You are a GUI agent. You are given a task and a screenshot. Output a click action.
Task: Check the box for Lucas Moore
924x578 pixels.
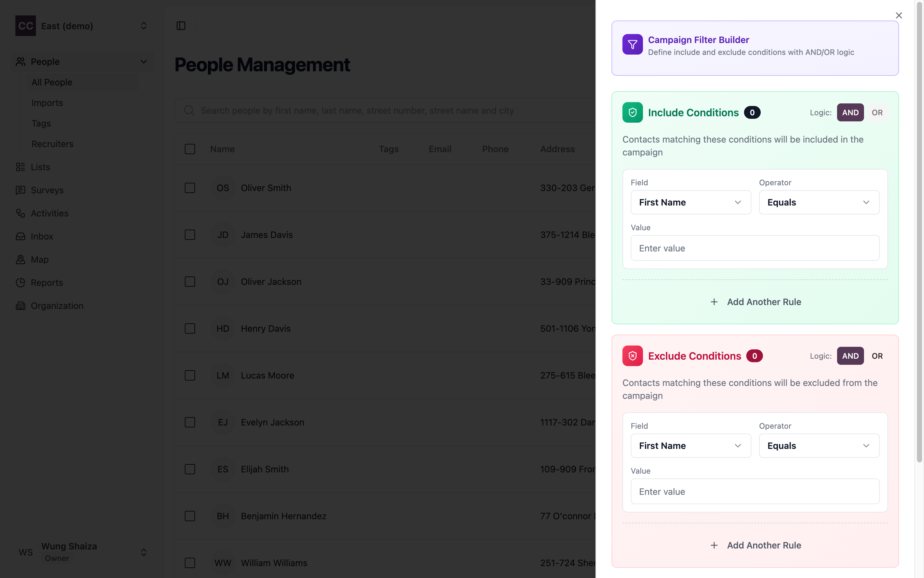[190, 375]
